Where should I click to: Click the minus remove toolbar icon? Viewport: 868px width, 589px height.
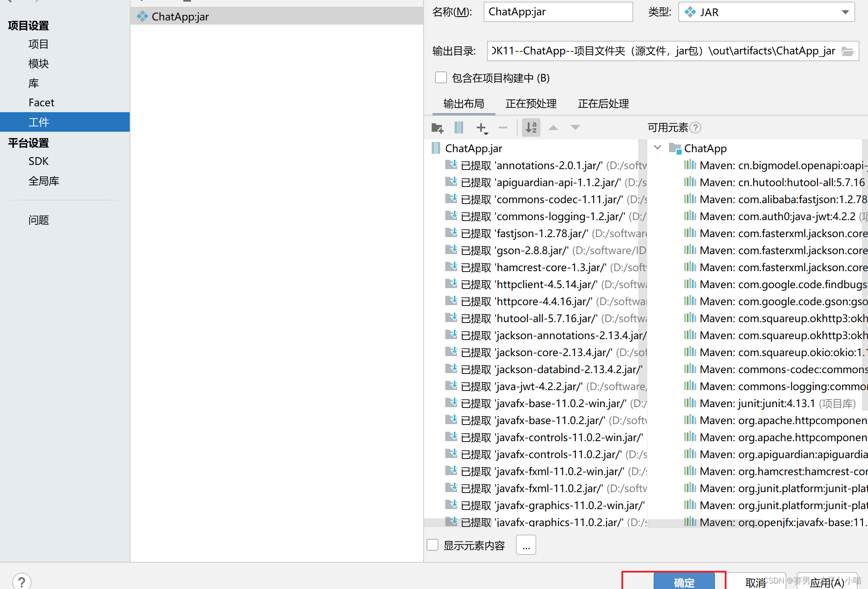coord(503,127)
